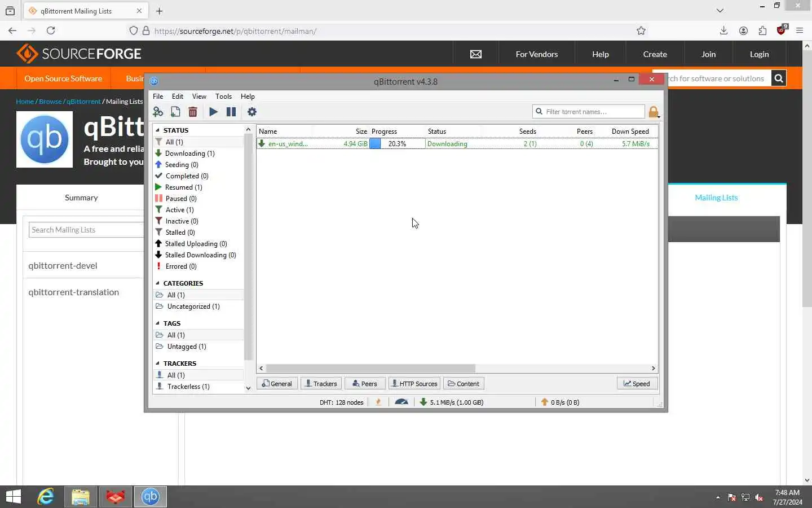The image size is (812, 508).
Task: Click the torrent list horizontal scrollbar thumb
Action: [x=370, y=368]
